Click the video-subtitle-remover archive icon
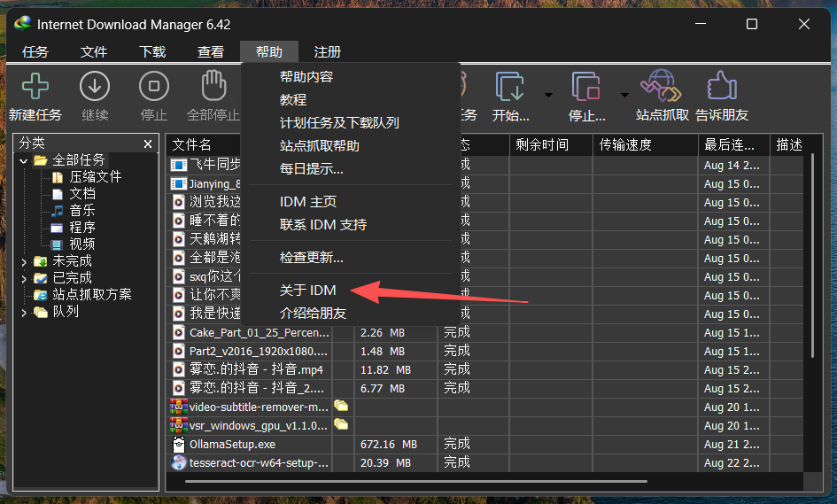The width and height of the screenshot is (837, 504). (x=178, y=407)
